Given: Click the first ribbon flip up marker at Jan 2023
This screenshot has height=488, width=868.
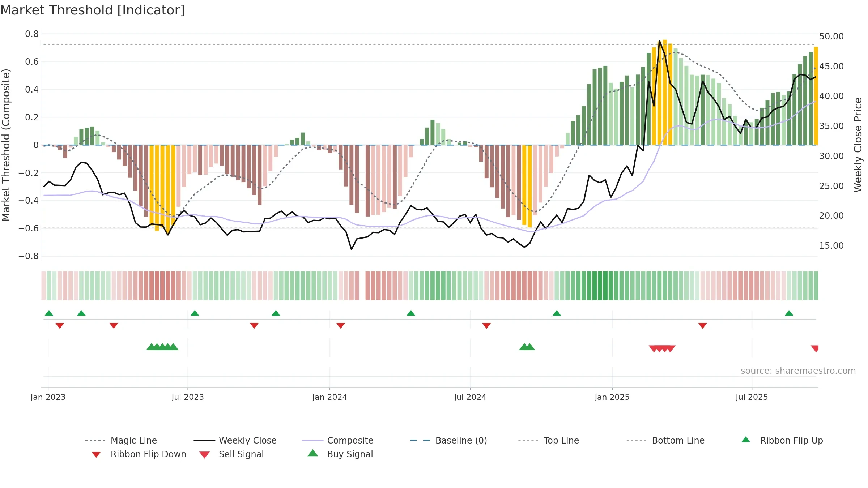Looking at the screenshot, I should [49, 313].
